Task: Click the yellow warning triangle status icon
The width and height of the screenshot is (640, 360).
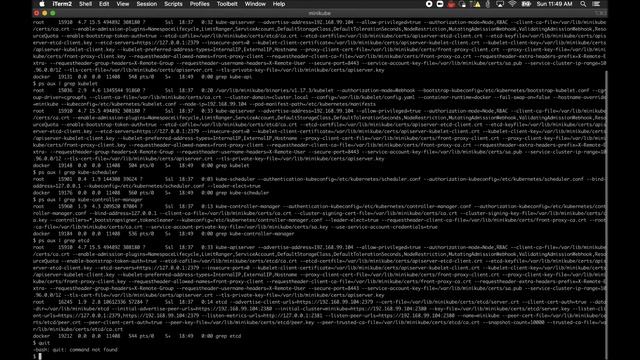Action: [x=477, y=4]
